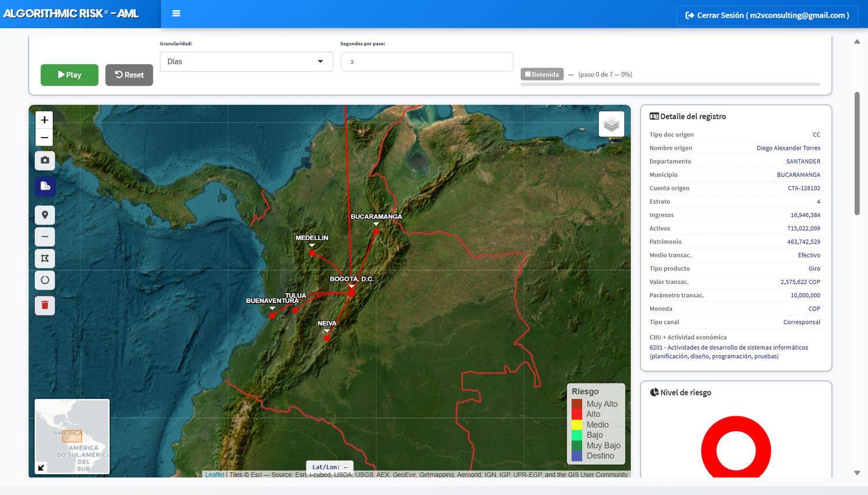Click the Efectivo transaction medium value
Viewport: 868px width, 495px height.
point(809,255)
